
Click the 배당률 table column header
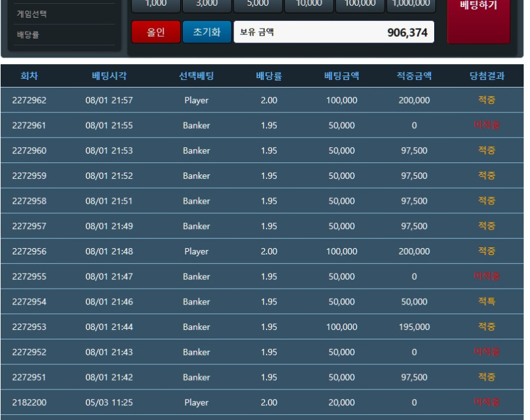(269, 75)
